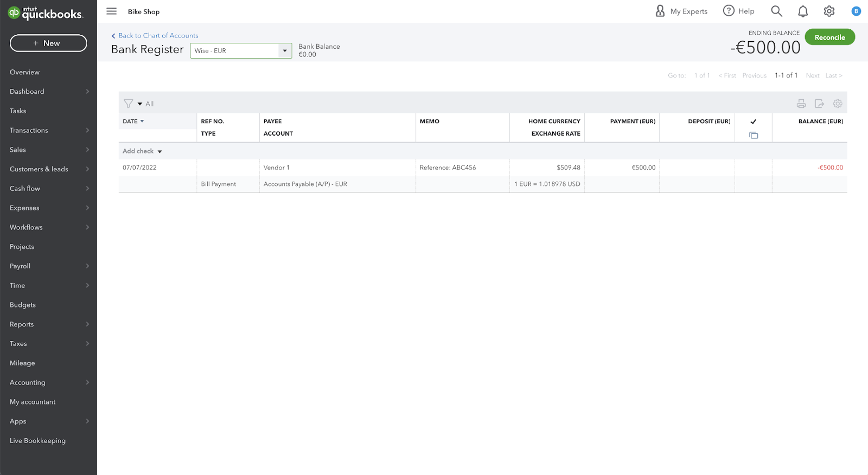The height and width of the screenshot is (475, 868).
Task: Select the Vendor 1 payee cell
Action: [337, 168]
